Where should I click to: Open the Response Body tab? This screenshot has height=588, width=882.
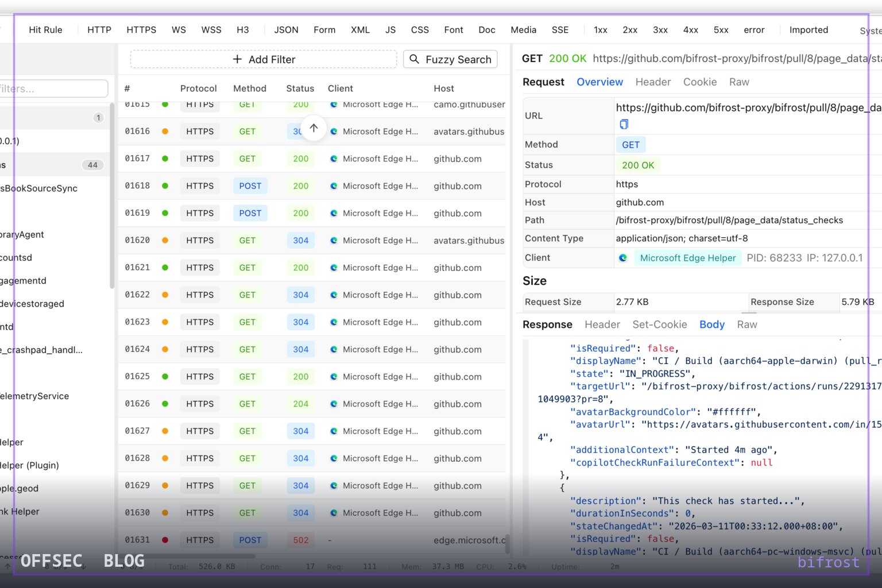coord(712,324)
